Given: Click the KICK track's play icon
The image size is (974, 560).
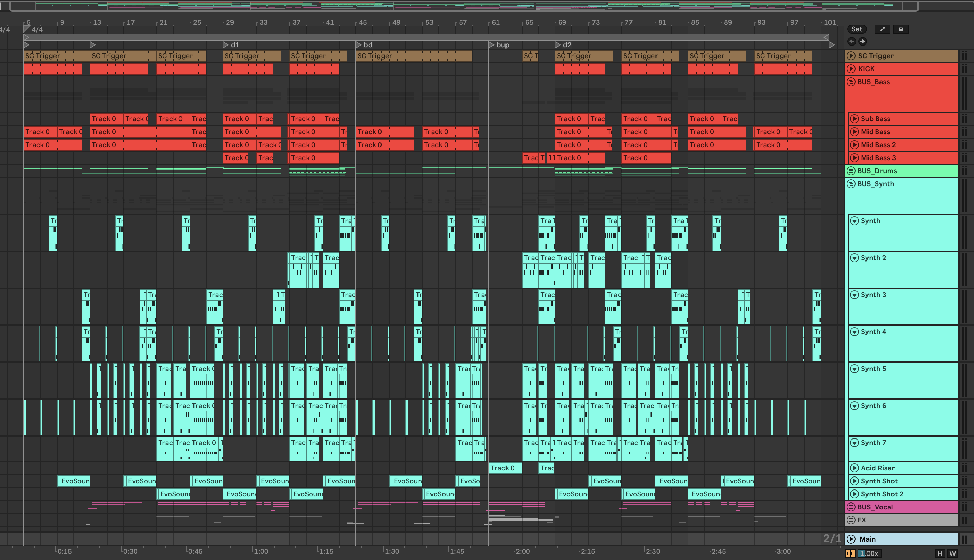Looking at the screenshot, I should click(x=851, y=69).
